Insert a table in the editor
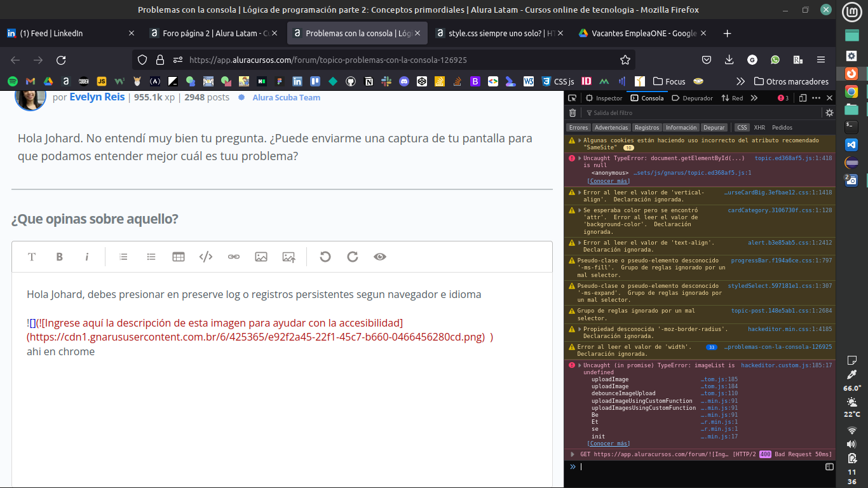Viewport: 868px width, 488px height. [179, 257]
